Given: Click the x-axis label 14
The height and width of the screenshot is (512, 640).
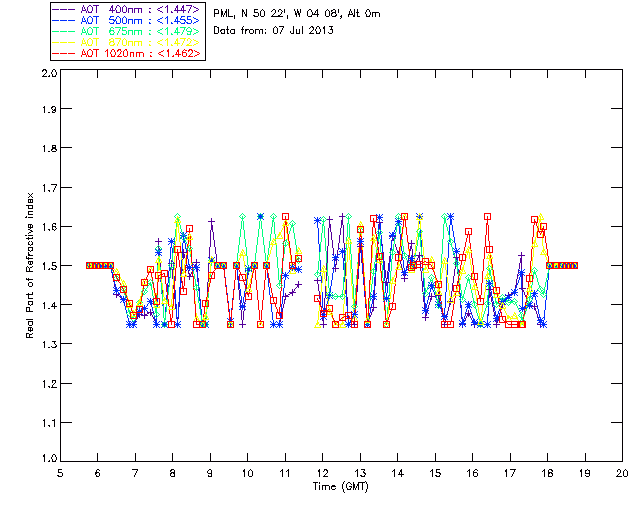Looking at the screenshot, I should [398, 473].
